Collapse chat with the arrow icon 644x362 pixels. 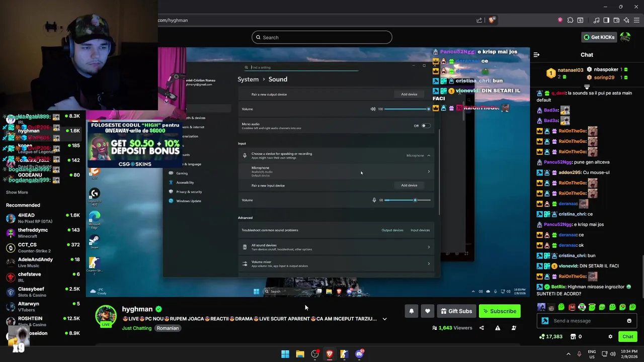[x=536, y=55]
